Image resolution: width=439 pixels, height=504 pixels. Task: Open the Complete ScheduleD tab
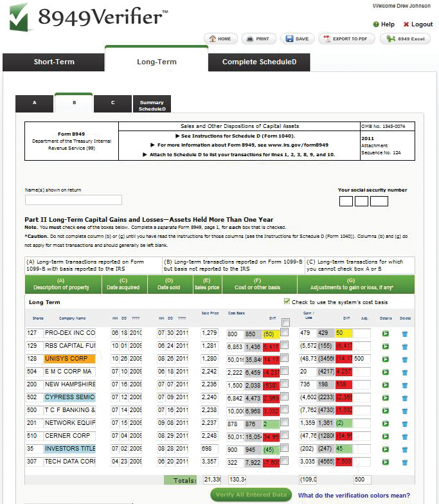tap(259, 62)
